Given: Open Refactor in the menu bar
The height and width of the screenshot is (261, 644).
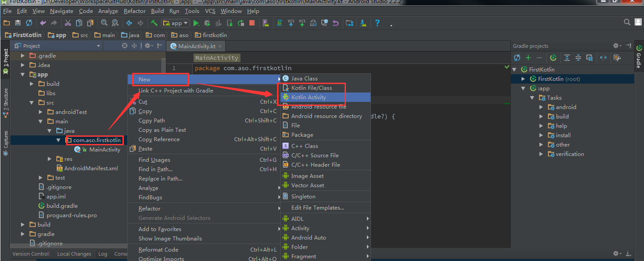Looking at the screenshot, I should 135,11.
